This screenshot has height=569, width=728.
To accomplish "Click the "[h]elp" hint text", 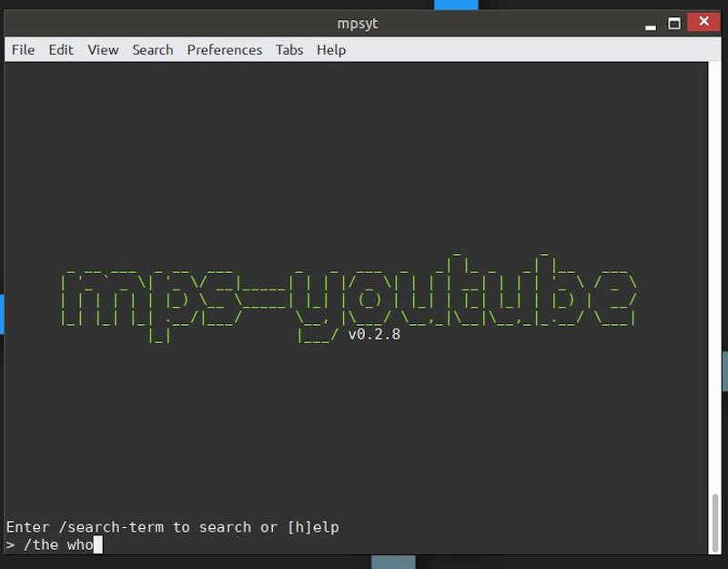I will pyautogui.click(x=312, y=527).
